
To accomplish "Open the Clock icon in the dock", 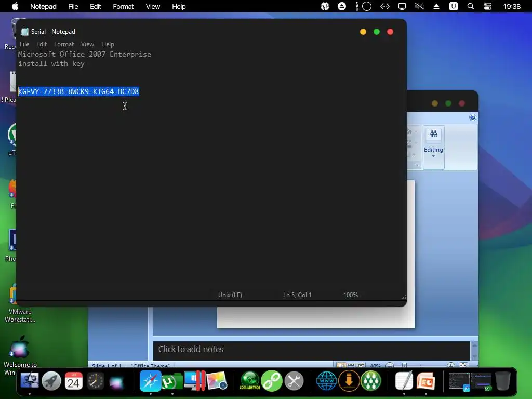I will [96, 381].
